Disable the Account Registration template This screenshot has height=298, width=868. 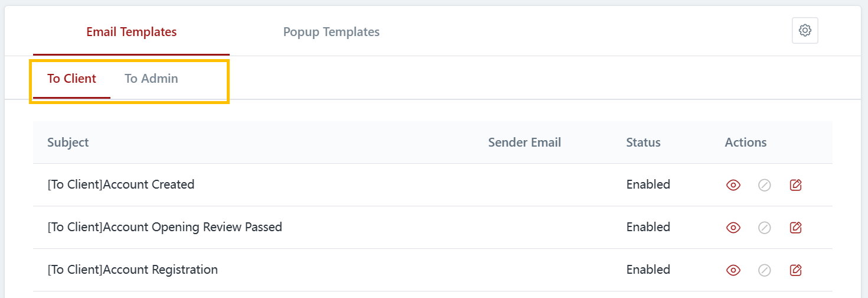[765, 270]
